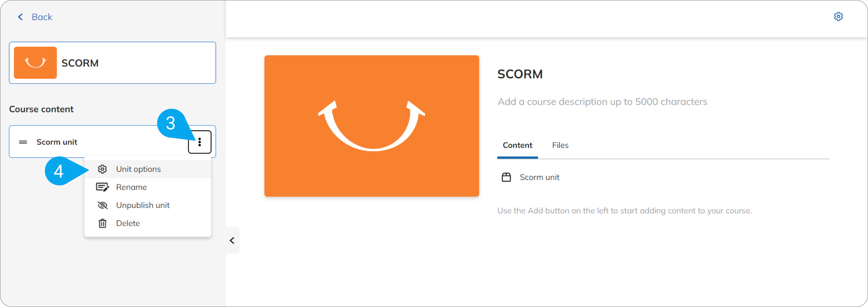
Task: Select the Scorm unit row in sidebar
Action: point(112,142)
